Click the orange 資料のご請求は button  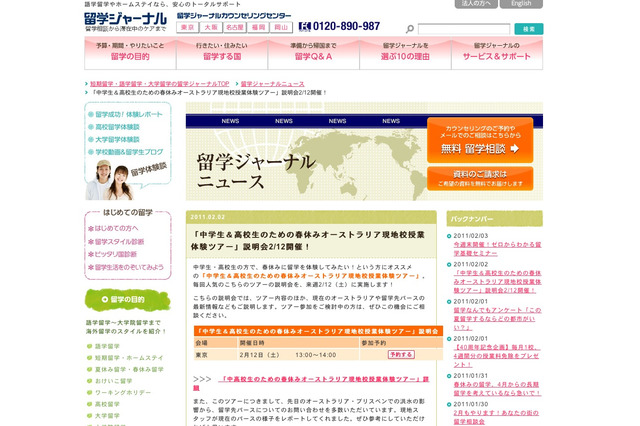pyautogui.click(x=480, y=178)
